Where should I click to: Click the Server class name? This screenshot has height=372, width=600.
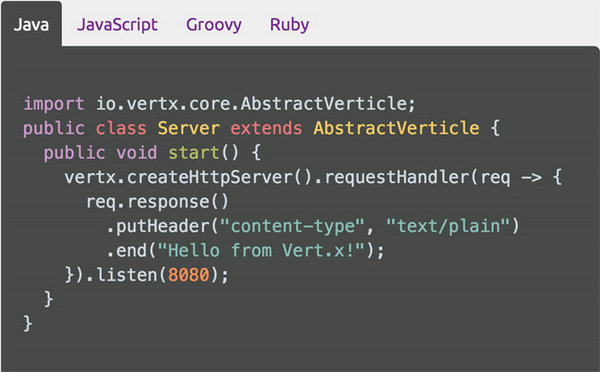pos(189,128)
